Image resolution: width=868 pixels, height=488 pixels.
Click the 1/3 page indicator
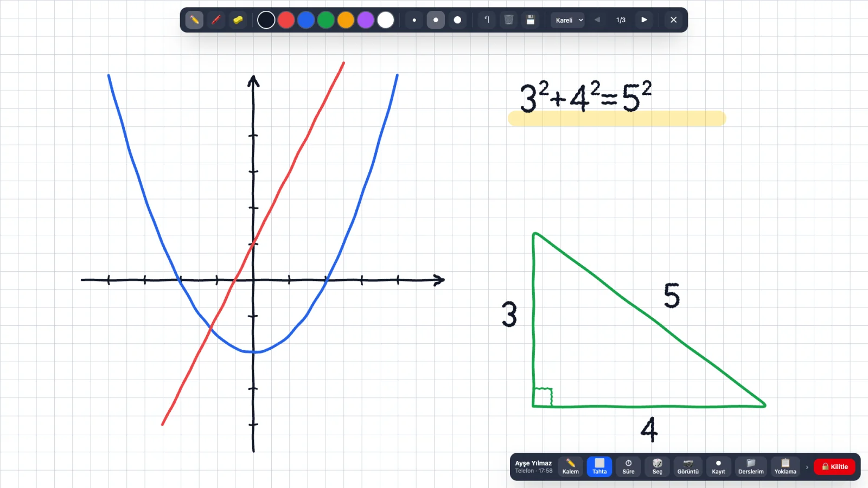tap(621, 20)
